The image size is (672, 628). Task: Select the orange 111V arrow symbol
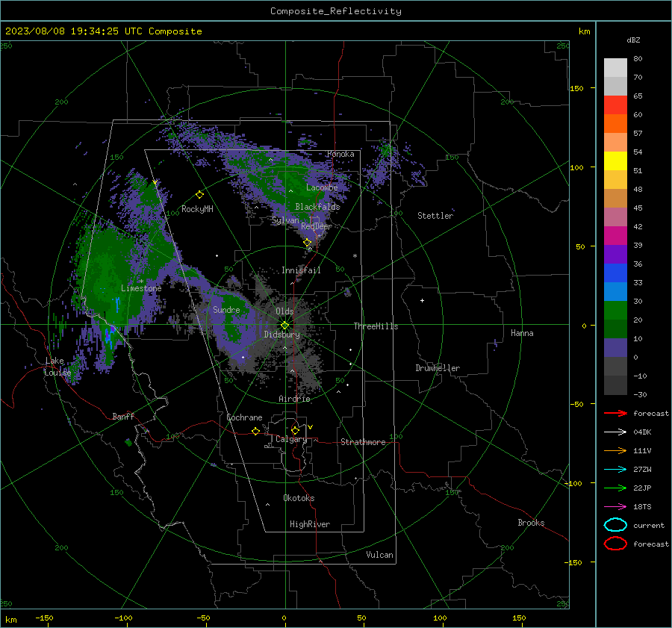click(x=615, y=450)
